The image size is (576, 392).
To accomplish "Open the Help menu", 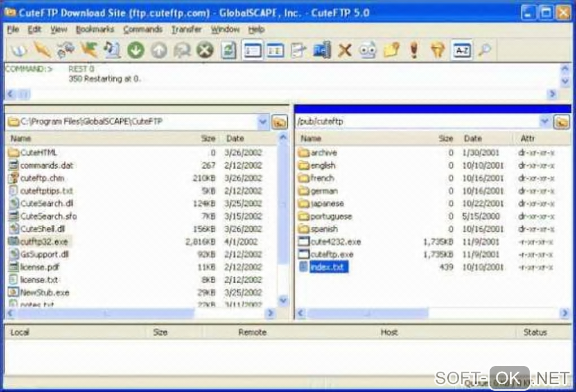I will 256,29.
